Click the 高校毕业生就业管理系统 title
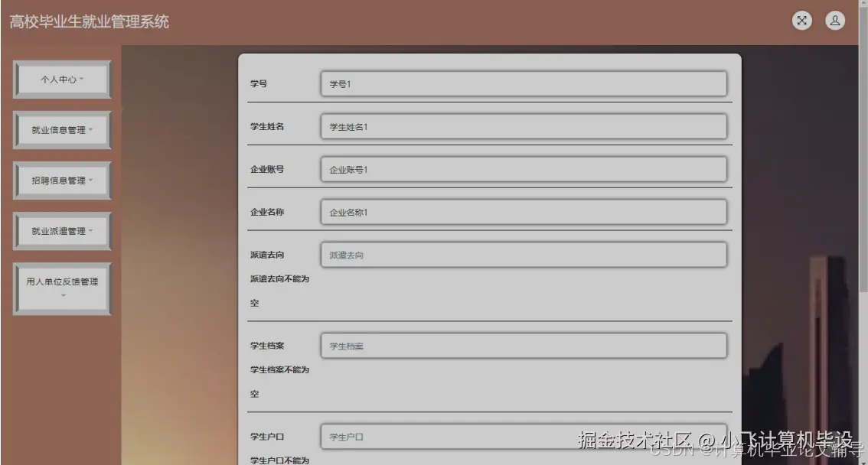The height and width of the screenshot is (465, 868). click(90, 22)
